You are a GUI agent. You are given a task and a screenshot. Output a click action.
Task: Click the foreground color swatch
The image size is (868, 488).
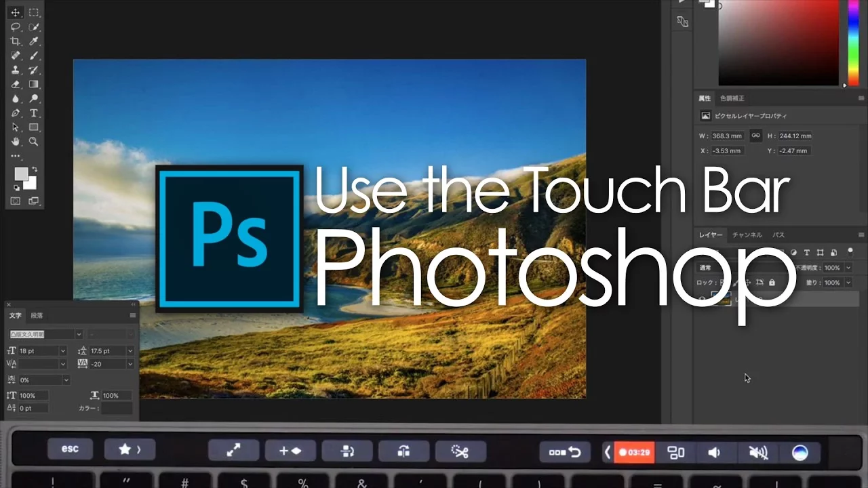click(21, 174)
